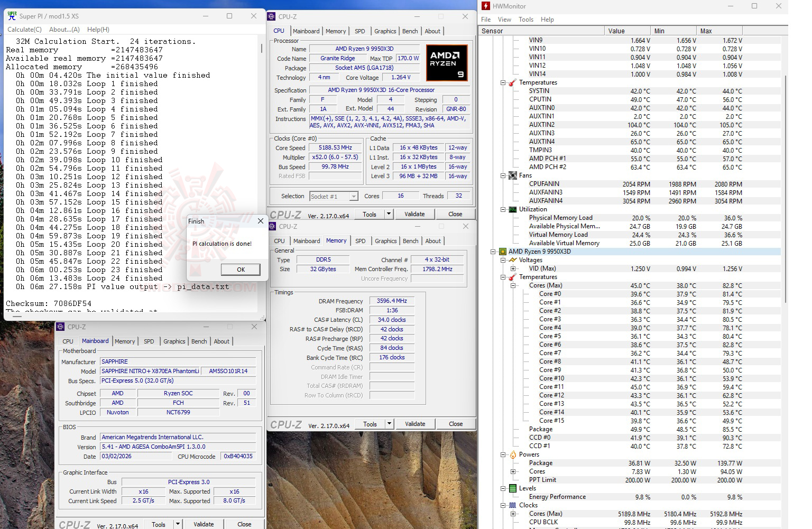Open the About...(A) menu in Super PI
This screenshot has width=812, height=529.
pos(64,30)
